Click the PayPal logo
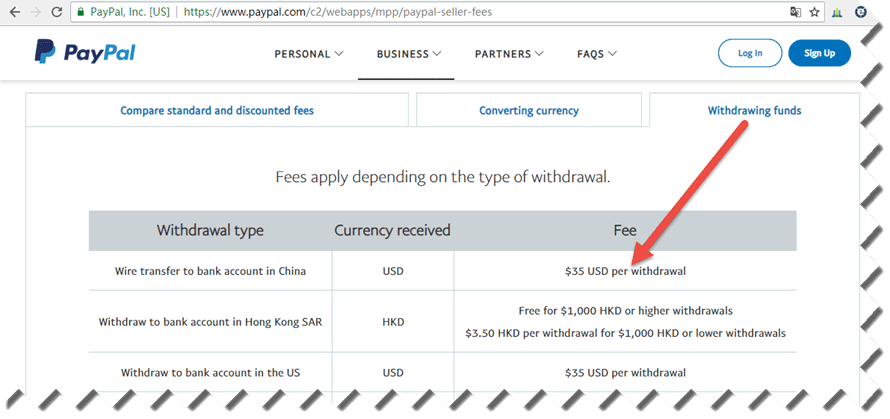Screen dimensions: 890x419 85,52
